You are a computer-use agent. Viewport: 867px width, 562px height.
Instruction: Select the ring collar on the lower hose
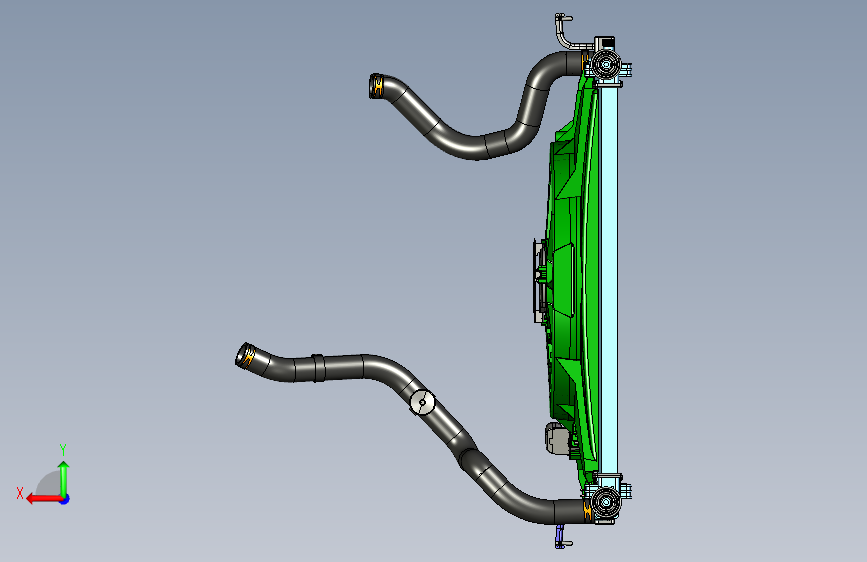317,368
